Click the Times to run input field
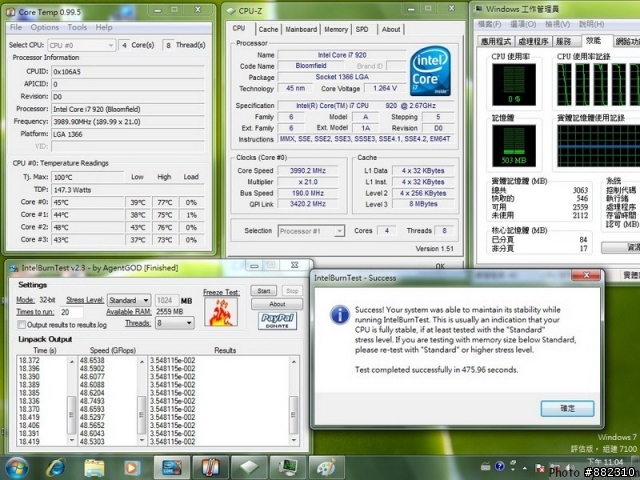640x480 pixels. [x=71, y=312]
